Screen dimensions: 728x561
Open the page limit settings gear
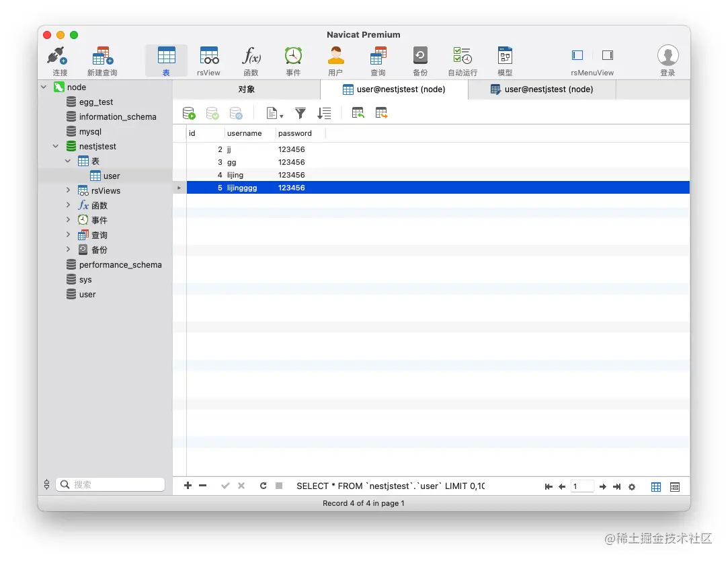click(632, 486)
